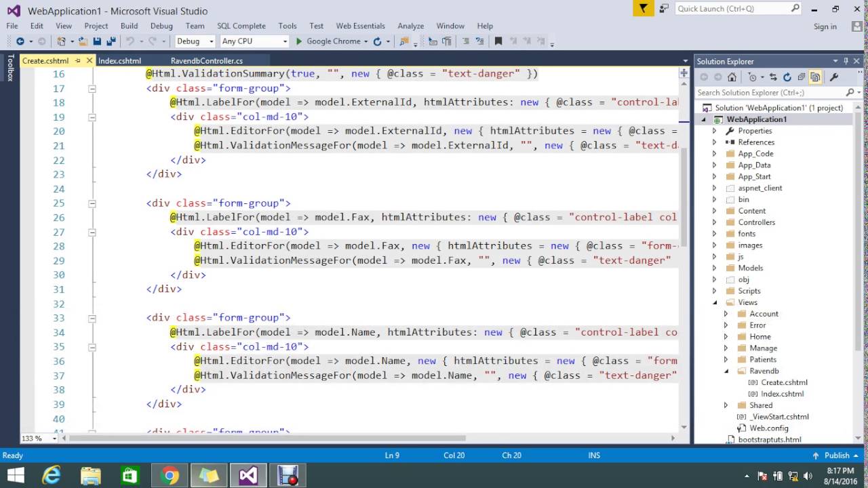
Task: Click the New Project toolbar icon
Action: [x=62, y=41]
